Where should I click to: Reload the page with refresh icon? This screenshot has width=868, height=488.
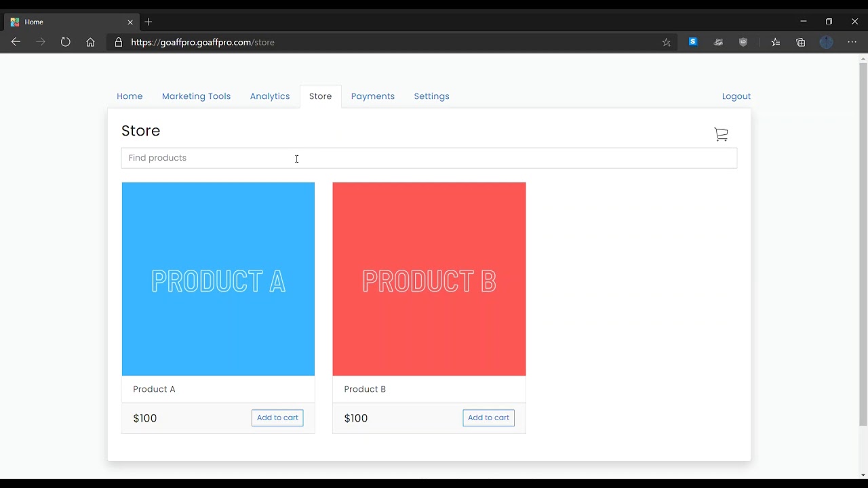coord(65,42)
